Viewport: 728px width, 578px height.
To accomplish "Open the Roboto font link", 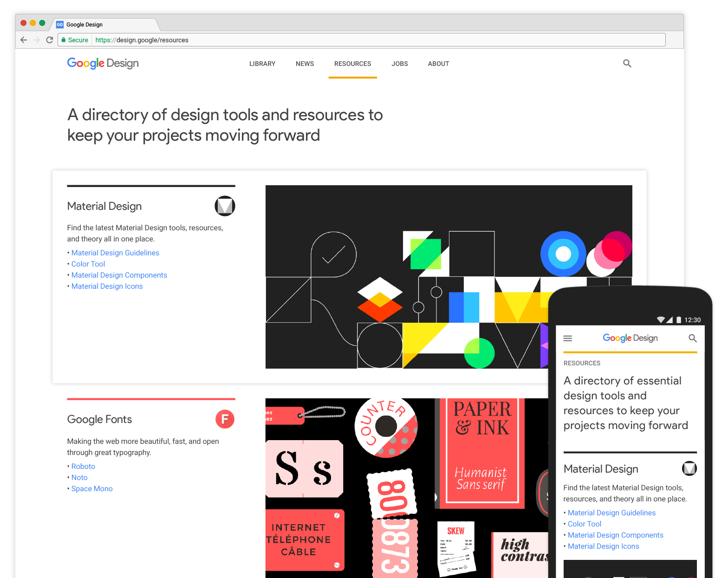I will pos(83,467).
